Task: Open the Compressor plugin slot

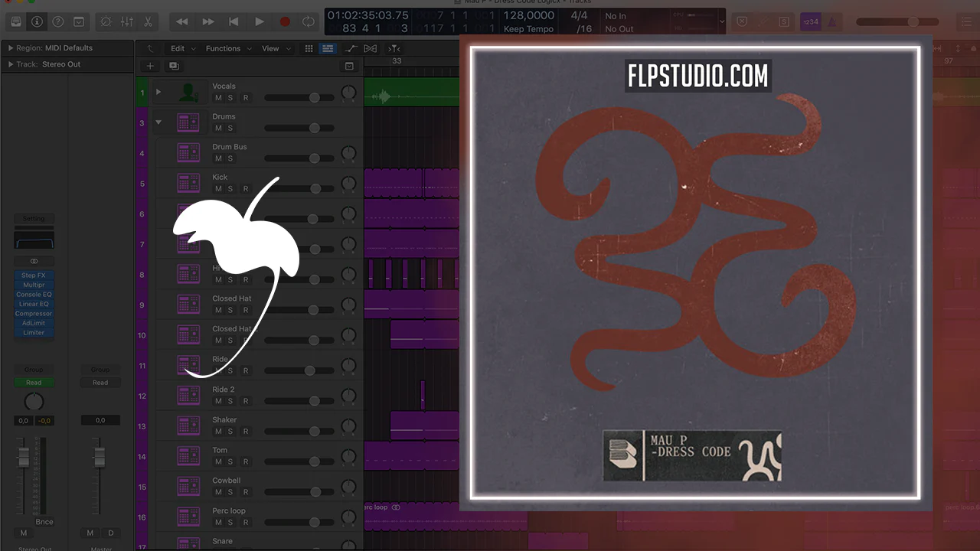Action: [34, 314]
